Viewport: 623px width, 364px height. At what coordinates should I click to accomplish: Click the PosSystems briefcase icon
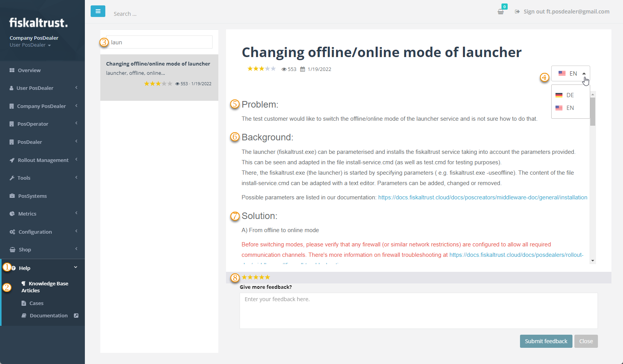tap(12, 196)
